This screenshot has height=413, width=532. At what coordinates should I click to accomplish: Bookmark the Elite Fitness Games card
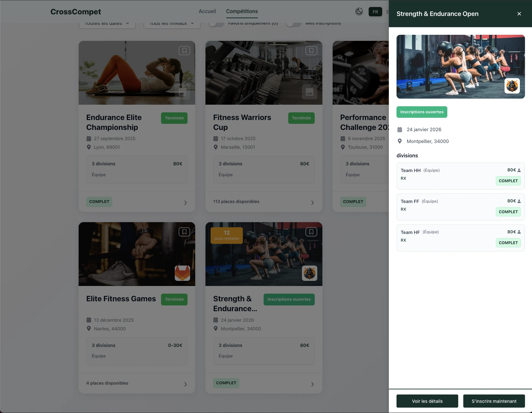coord(184,232)
